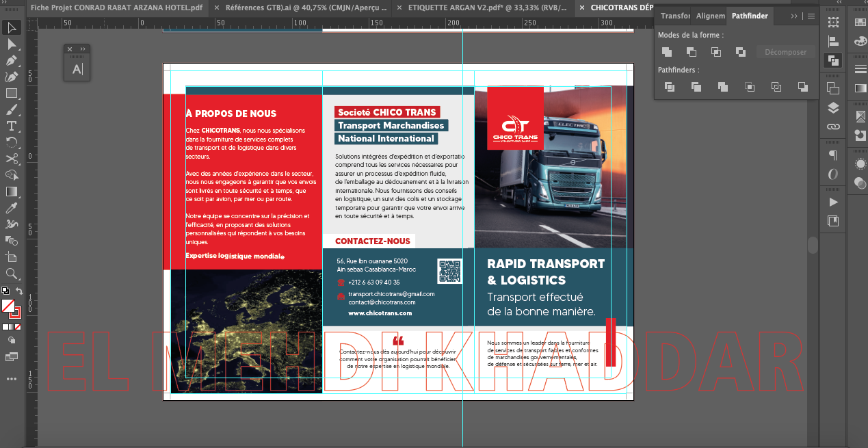
Task: Select the CHICOTRANS DÉP document tab
Action: pos(621,8)
